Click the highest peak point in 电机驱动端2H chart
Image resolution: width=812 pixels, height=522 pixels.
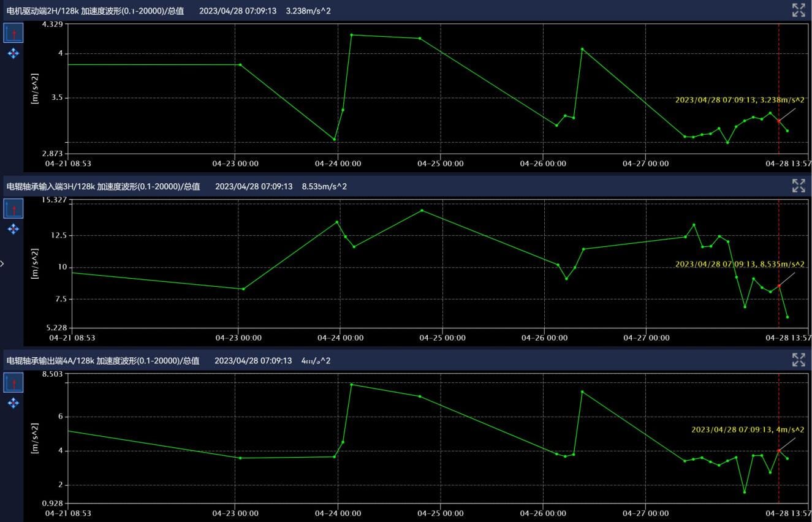tap(352, 35)
